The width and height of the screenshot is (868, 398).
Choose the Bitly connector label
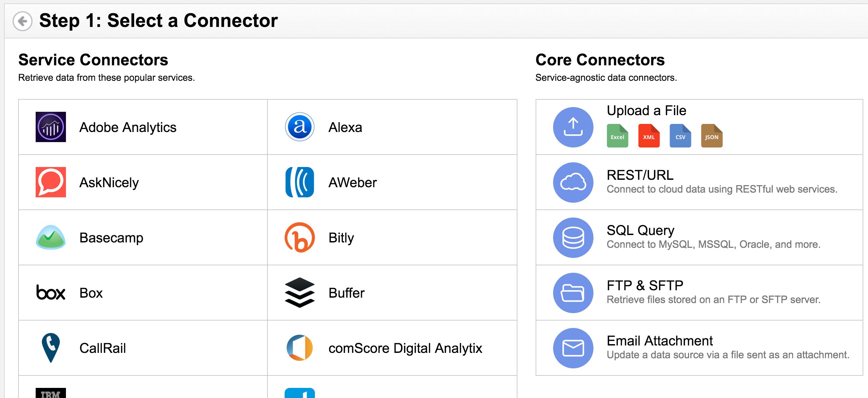(341, 238)
